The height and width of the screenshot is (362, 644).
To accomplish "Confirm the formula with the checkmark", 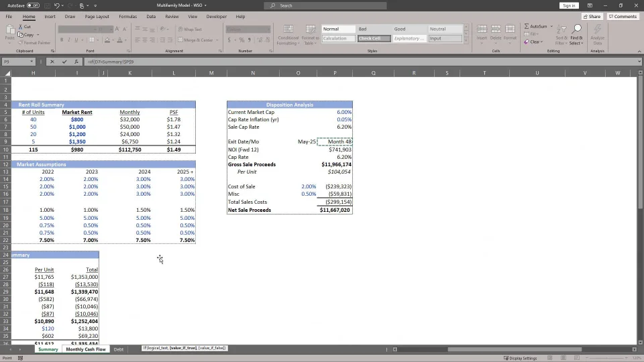I will pyautogui.click(x=64, y=62).
